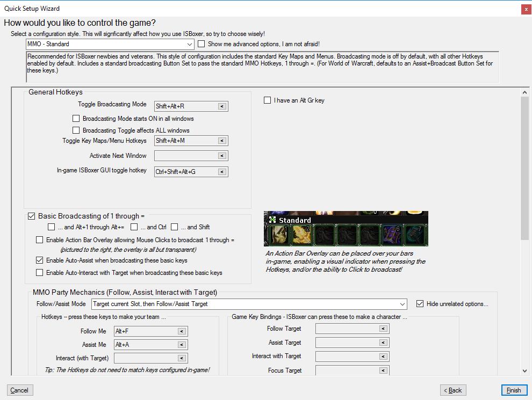Click the "General Hotkeys" group heading

pos(55,92)
